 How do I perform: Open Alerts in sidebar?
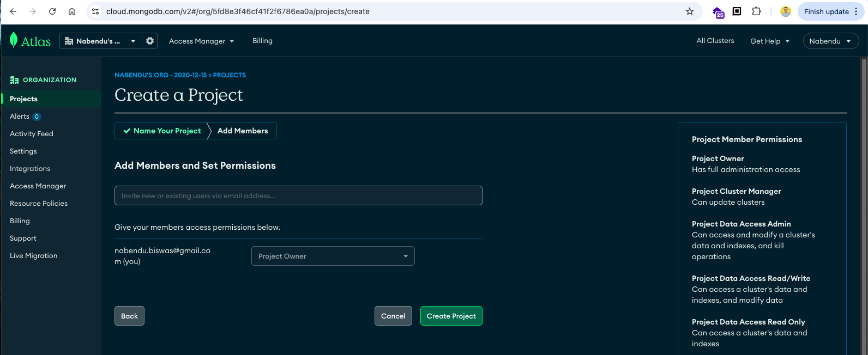20,117
